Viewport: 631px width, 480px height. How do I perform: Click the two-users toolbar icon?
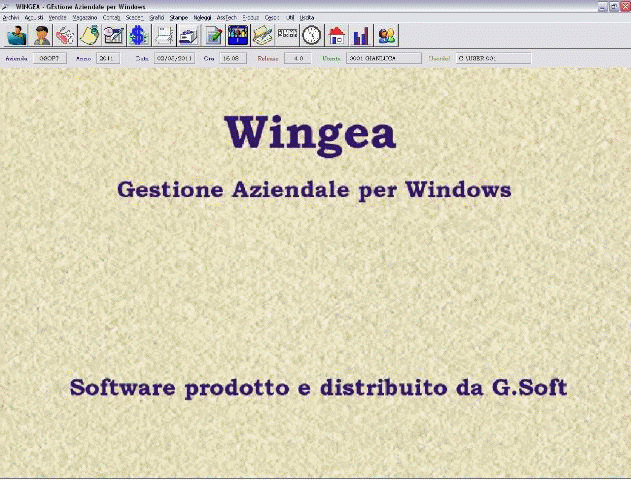pyautogui.click(x=387, y=35)
